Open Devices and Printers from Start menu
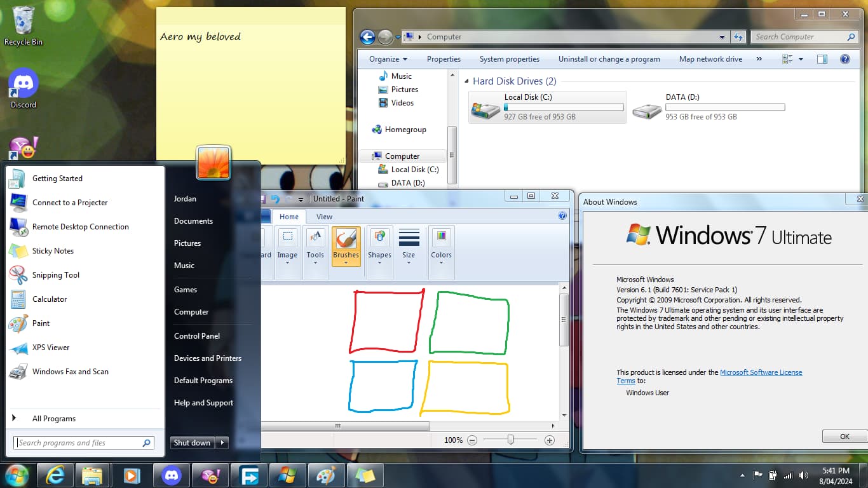The image size is (868, 488). tap(208, 358)
